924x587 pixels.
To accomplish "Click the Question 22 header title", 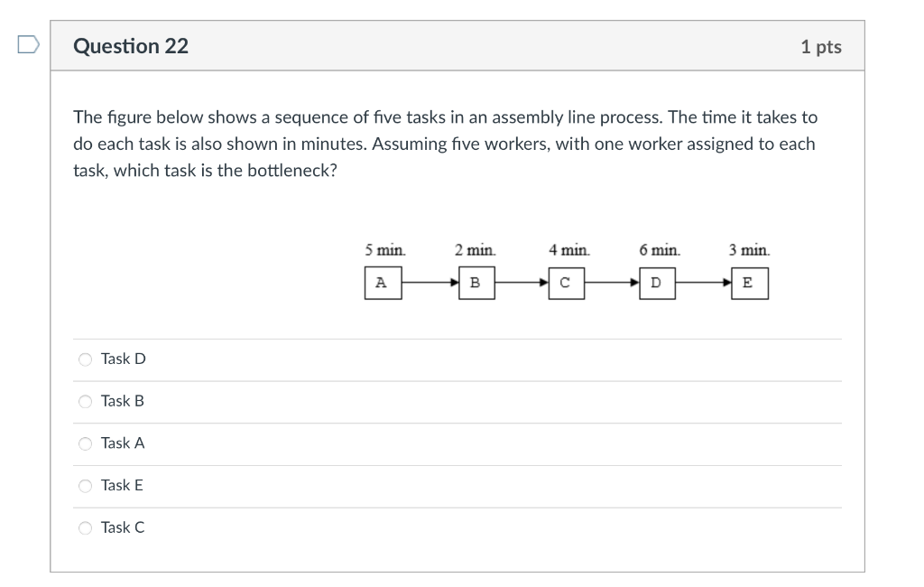I will point(132,45).
